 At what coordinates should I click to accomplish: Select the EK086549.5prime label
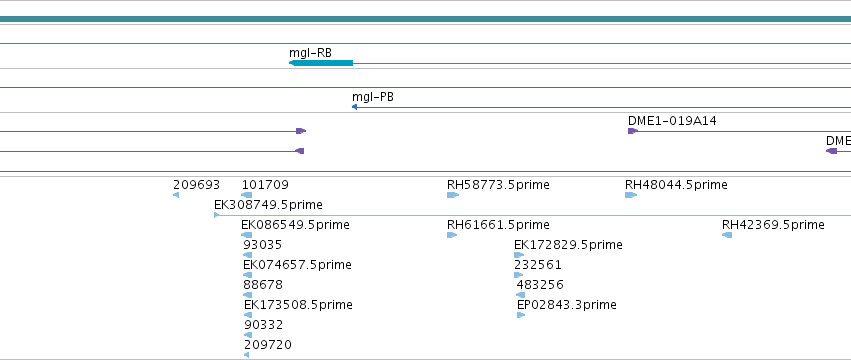tap(295, 225)
